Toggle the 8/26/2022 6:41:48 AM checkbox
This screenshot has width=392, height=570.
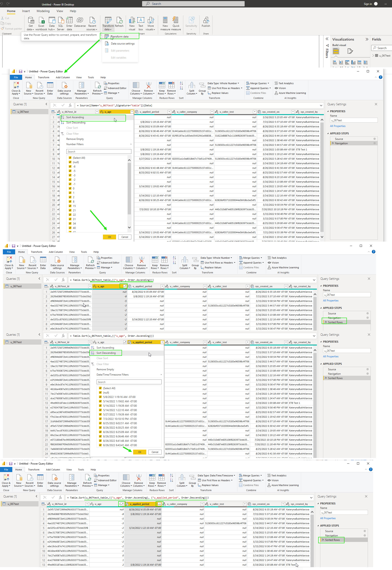pos(100,440)
